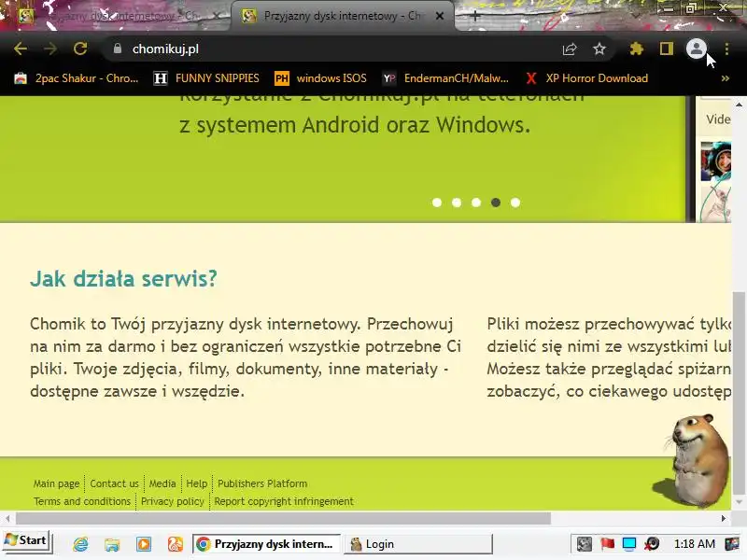
Task: Open the Media footer link
Action: [162, 483]
